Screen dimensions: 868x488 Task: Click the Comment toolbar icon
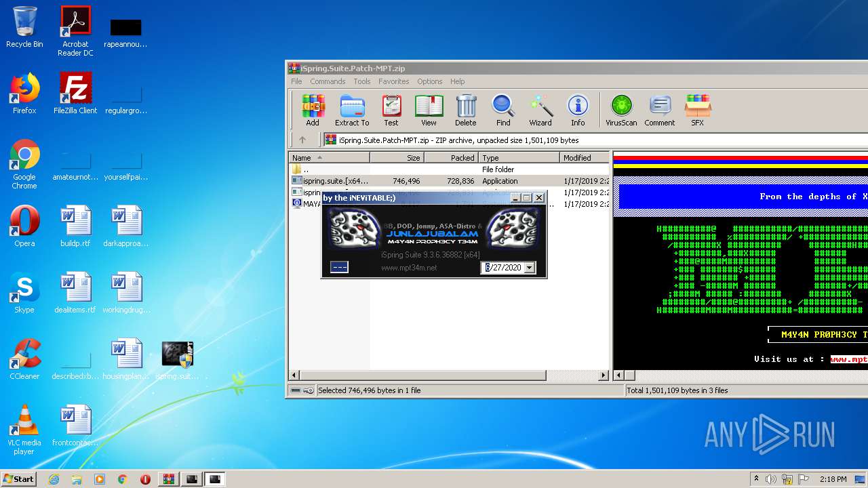tap(660, 110)
